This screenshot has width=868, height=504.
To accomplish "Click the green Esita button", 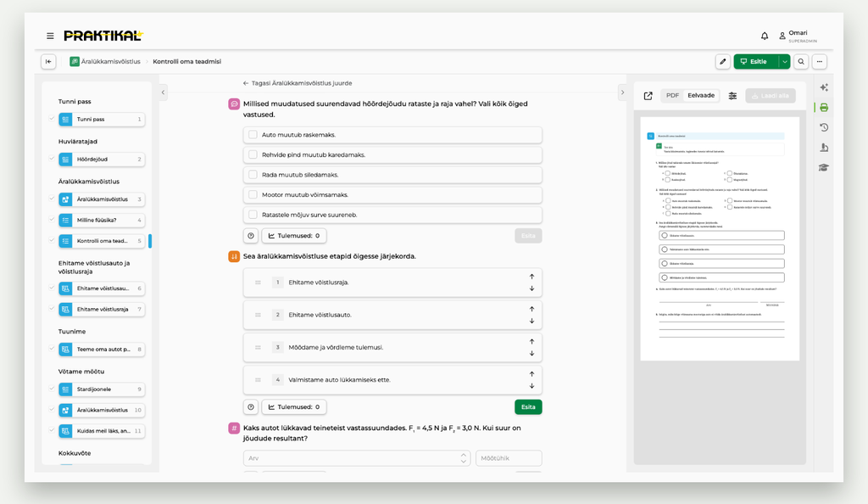I will coord(528,407).
